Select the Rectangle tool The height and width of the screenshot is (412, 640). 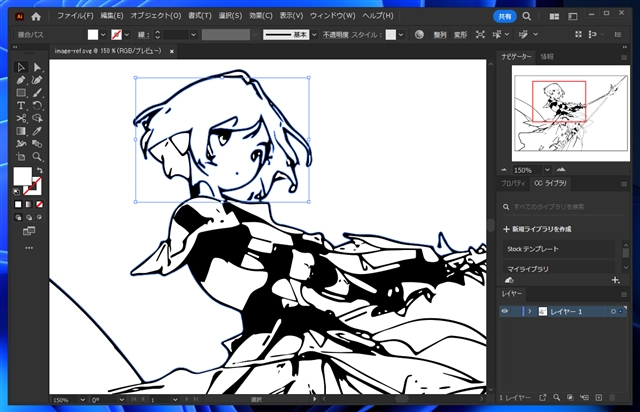(x=21, y=92)
